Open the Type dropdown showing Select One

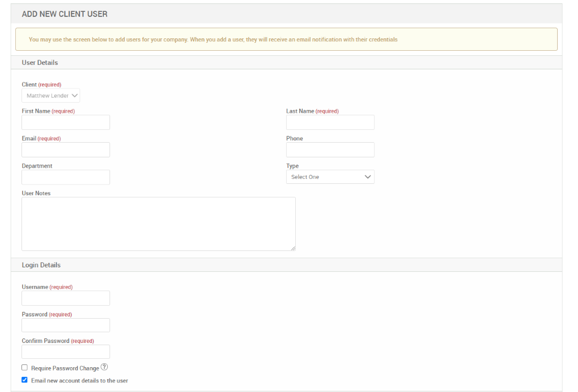[330, 177]
